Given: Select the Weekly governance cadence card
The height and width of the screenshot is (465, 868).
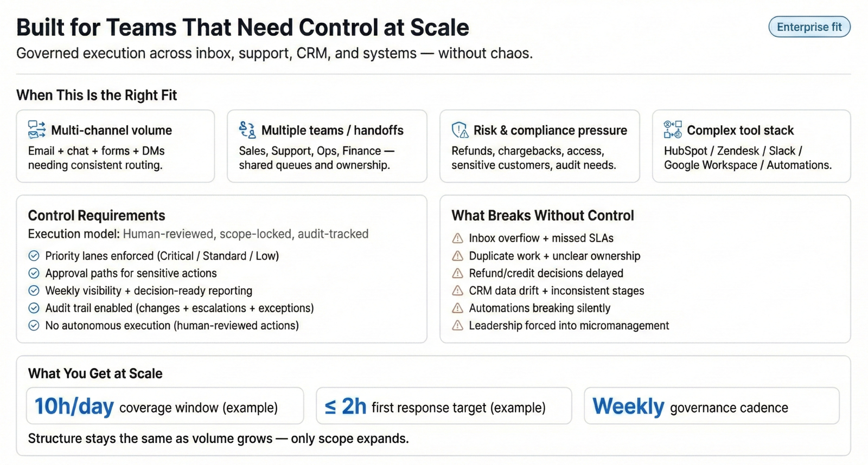Looking at the screenshot, I should tap(711, 406).
